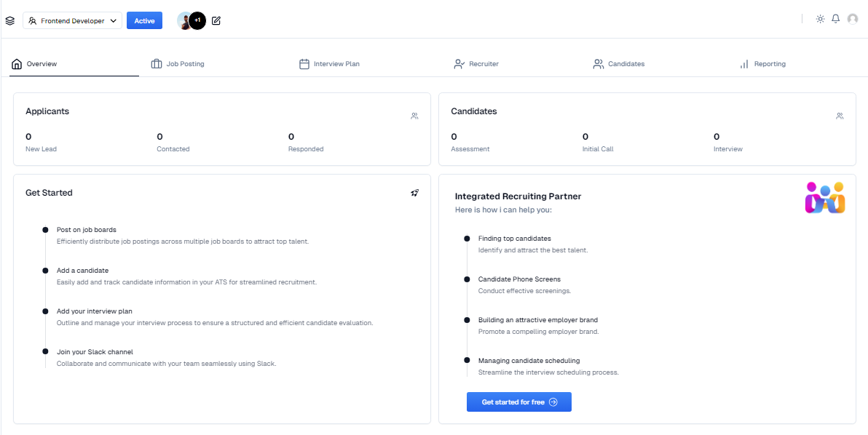Click the rocket icon in Get Started
Screen dimensions: 868x435
coord(414,193)
